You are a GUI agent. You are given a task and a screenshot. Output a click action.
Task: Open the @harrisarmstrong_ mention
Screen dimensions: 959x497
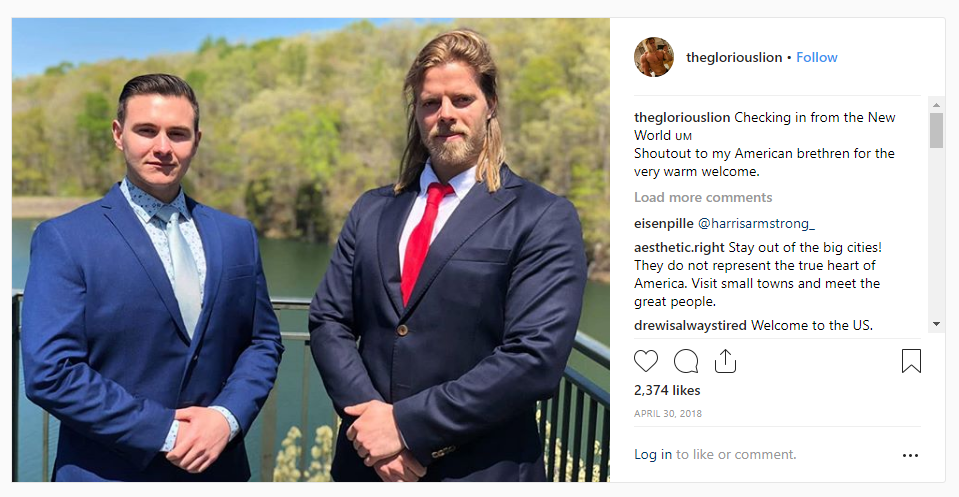(x=756, y=224)
